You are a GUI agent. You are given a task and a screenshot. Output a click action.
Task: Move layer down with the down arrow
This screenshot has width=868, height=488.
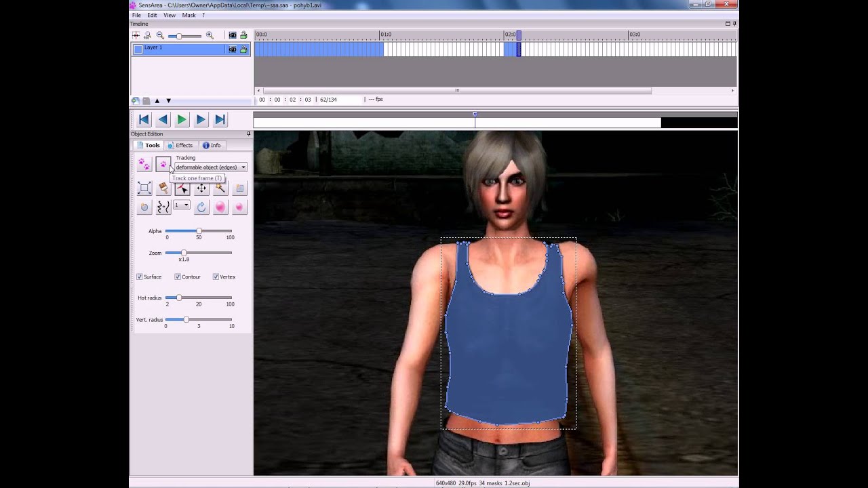point(168,101)
